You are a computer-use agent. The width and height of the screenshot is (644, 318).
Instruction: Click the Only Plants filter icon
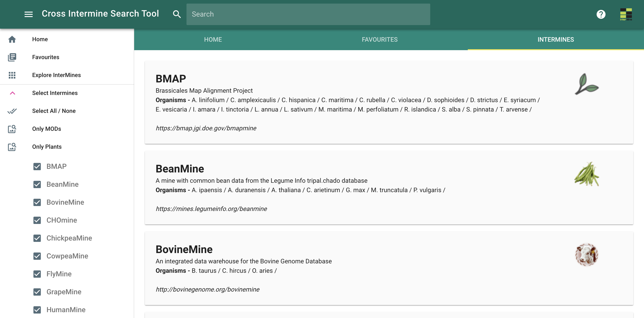[12, 147]
